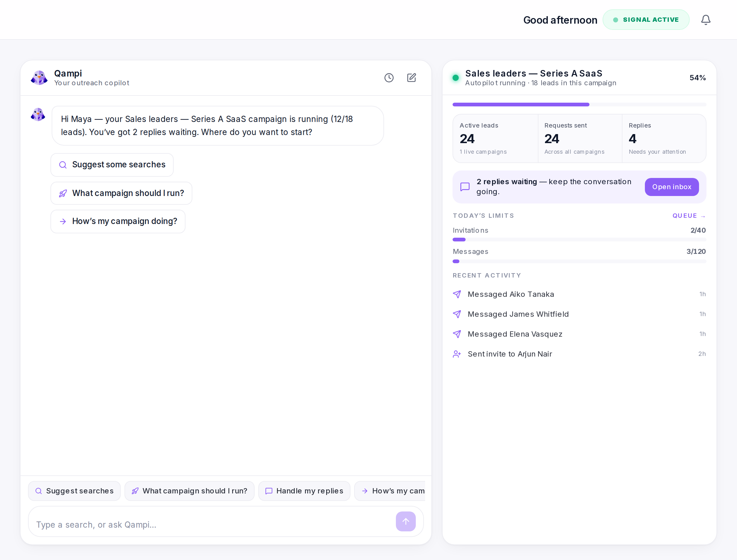
Task: Choose 'Suggest some searches' suggestion
Action: tap(112, 165)
